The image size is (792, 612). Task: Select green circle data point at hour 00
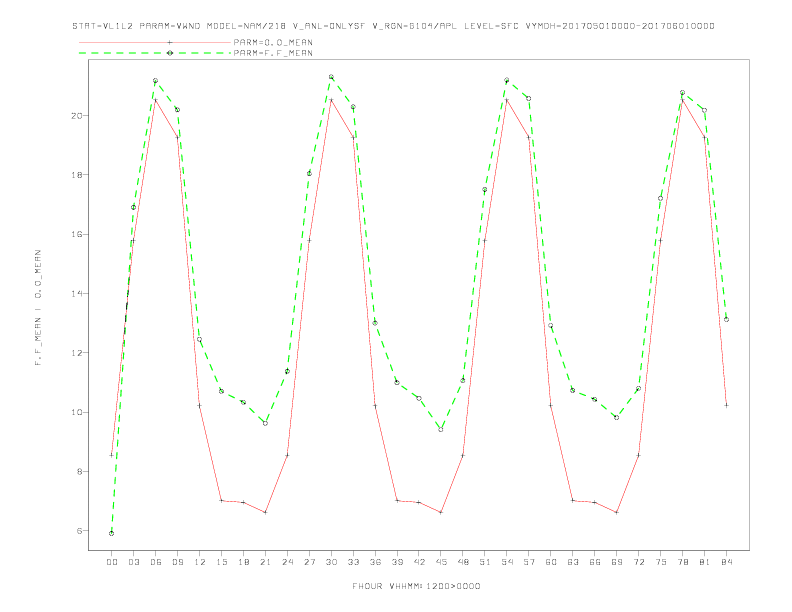[x=112, y=533]
